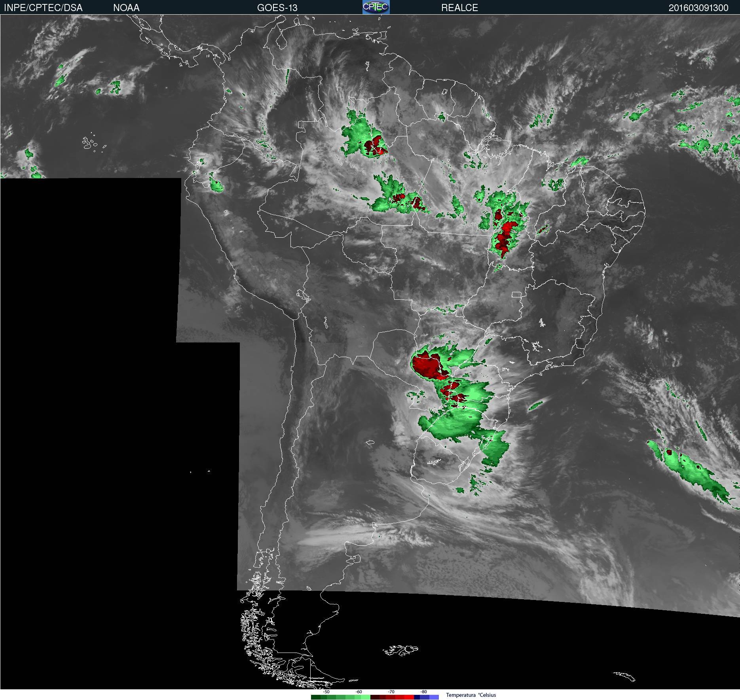740x700 pixels.
Task: Select the INPE/CPTEC/DSA header text
Action: 43,8
